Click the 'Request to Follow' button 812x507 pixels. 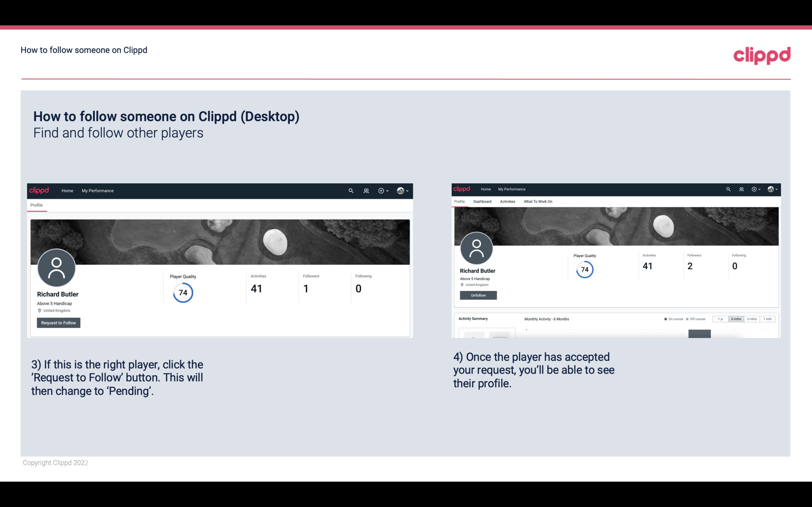(58, 323)
